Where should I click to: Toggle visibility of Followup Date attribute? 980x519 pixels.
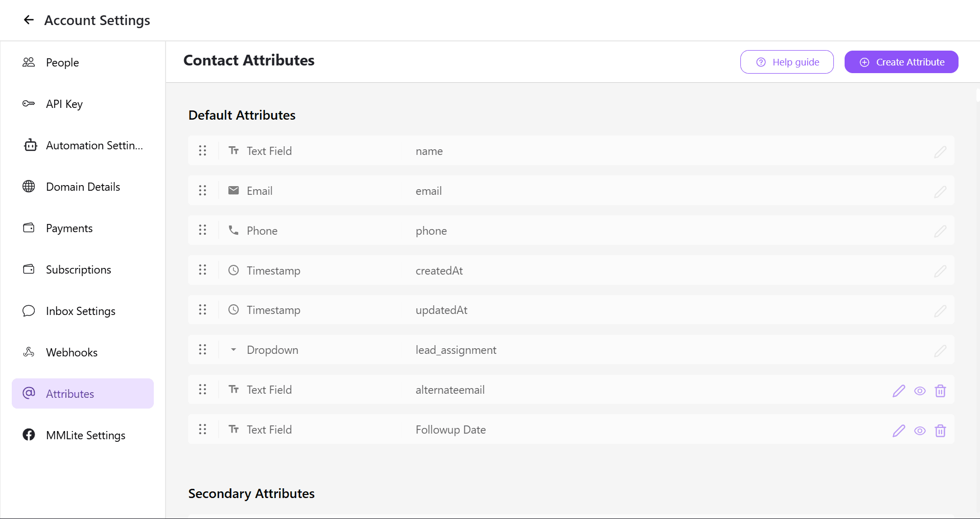point(920,431)
